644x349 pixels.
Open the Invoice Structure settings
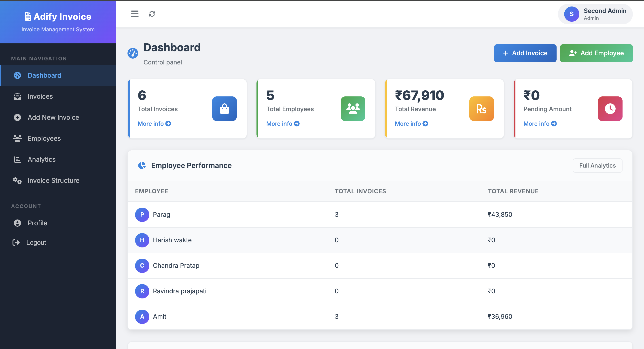click(53, 180)
